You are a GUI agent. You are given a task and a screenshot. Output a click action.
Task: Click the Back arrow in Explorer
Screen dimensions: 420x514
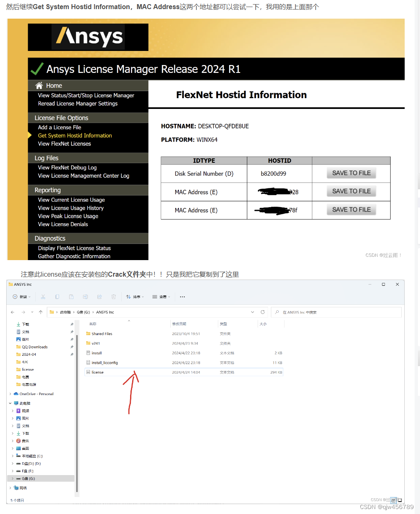click(12, 312)
